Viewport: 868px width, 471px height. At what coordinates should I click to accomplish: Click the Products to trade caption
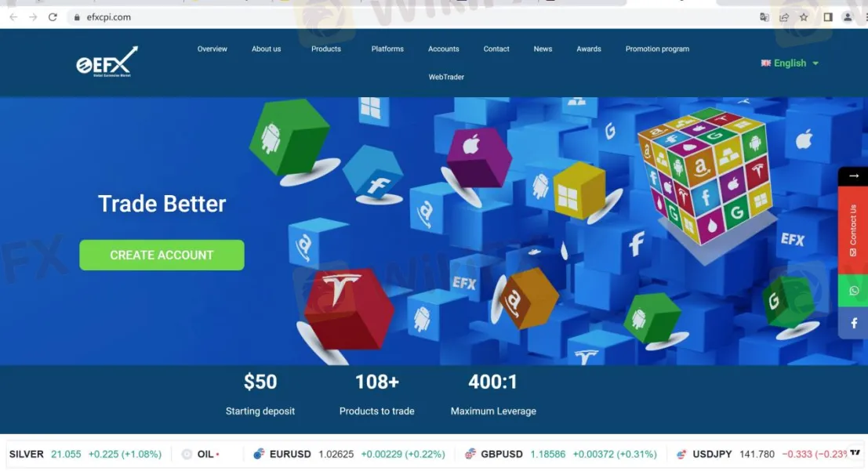[x=377, y=411]
